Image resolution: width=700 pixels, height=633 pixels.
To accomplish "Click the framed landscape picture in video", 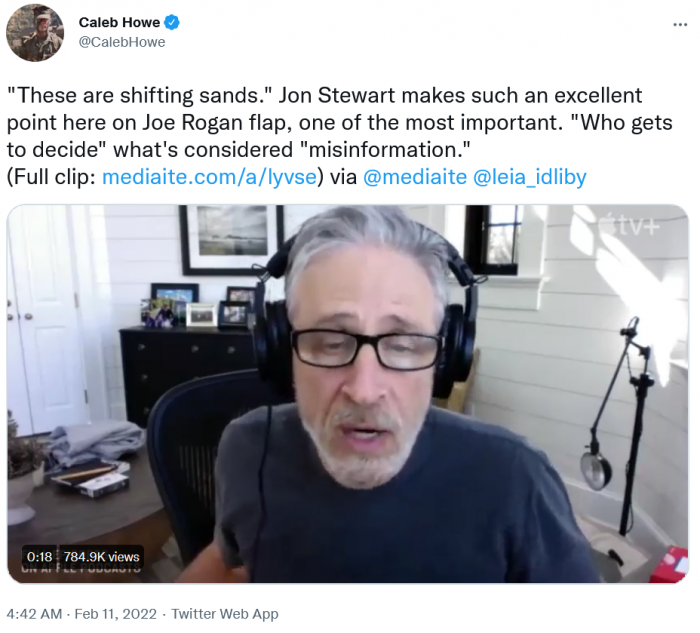I will (x=231, y=240).
